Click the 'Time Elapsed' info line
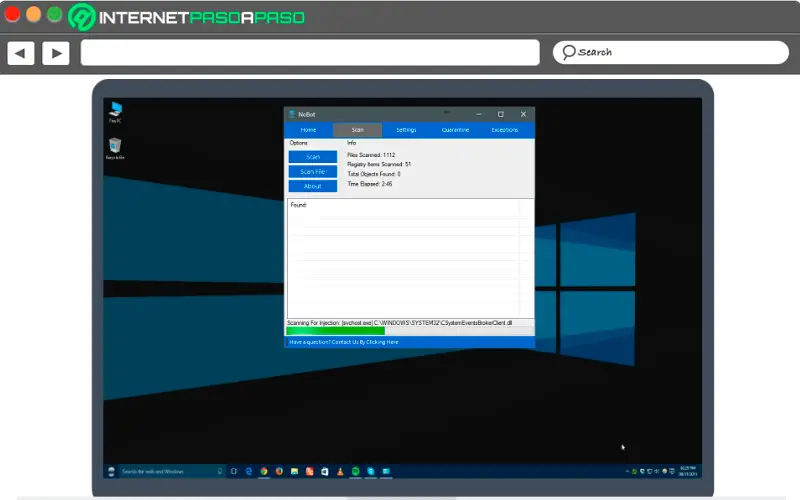This screenshot has height=500, width=800. click(369, 184)
